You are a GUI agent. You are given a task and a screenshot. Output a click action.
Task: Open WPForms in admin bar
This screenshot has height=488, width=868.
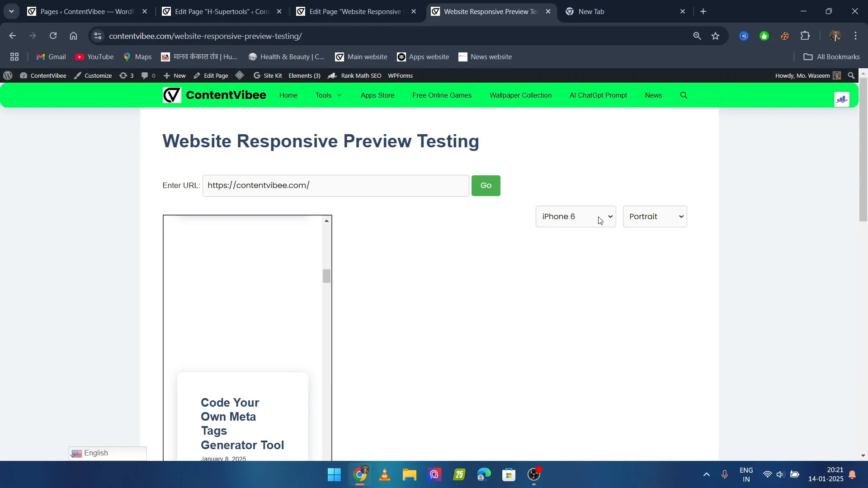400,75
